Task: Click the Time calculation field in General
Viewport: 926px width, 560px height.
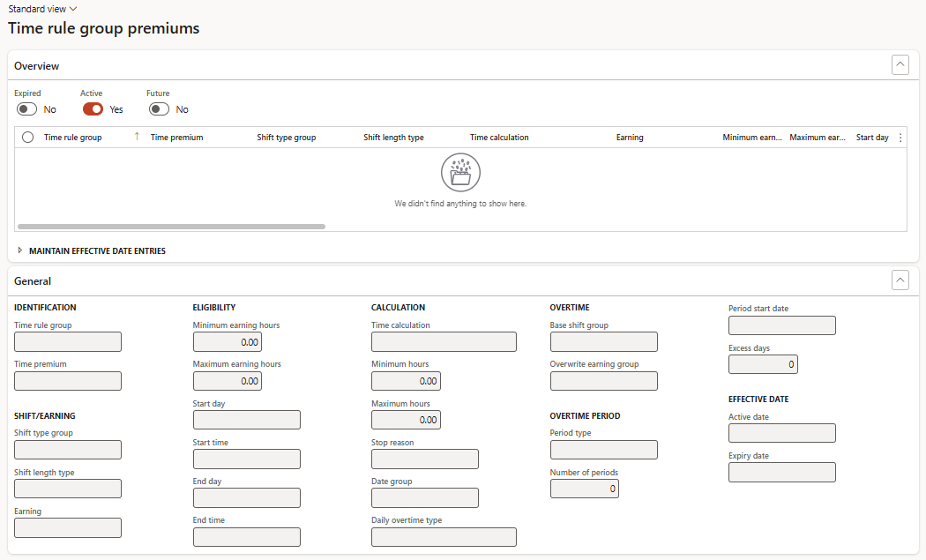Action: point(444,341)
